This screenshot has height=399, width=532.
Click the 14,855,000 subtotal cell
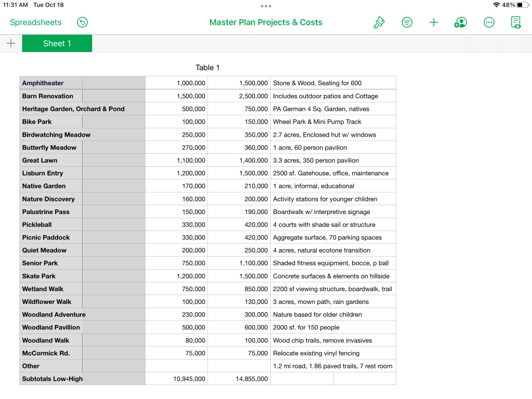(x=239, y=379)
